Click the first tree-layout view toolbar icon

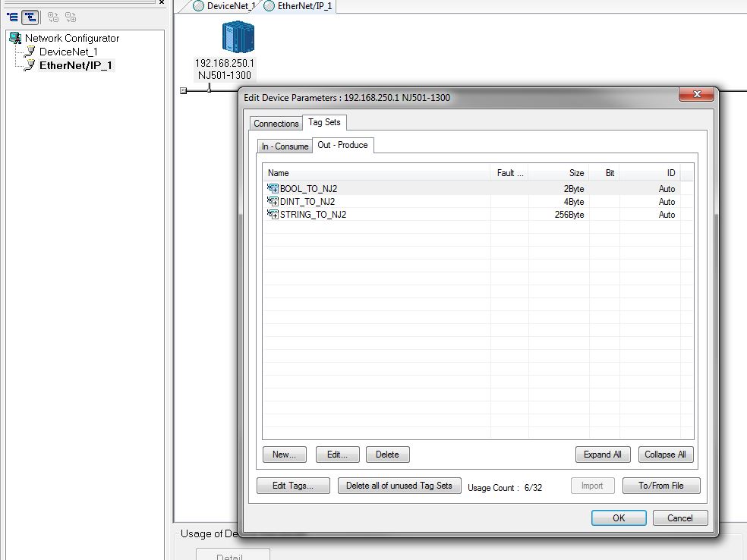coord(11,16)
